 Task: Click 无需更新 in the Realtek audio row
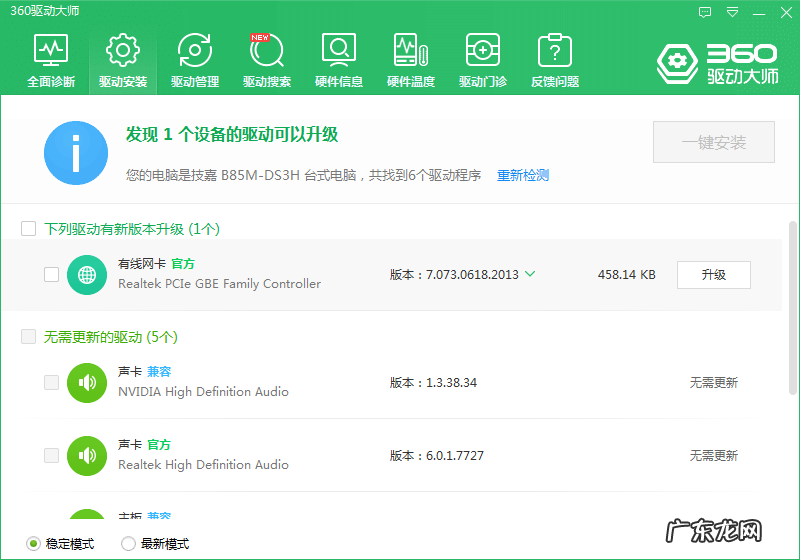click(x=714, y=455)
